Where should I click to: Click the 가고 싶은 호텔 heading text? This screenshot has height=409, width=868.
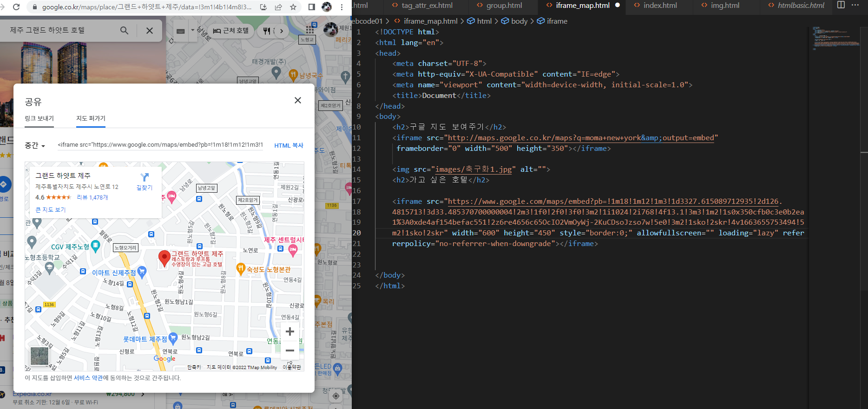pos(439,180)
